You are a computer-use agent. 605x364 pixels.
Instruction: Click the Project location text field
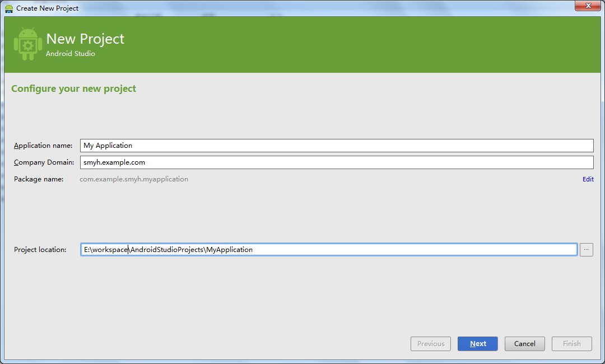point(329,249)
